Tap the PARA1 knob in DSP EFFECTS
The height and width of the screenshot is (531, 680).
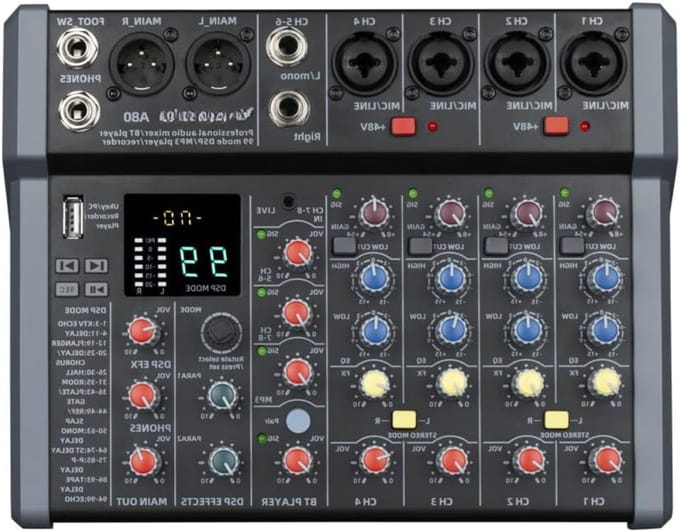point(223,395)
